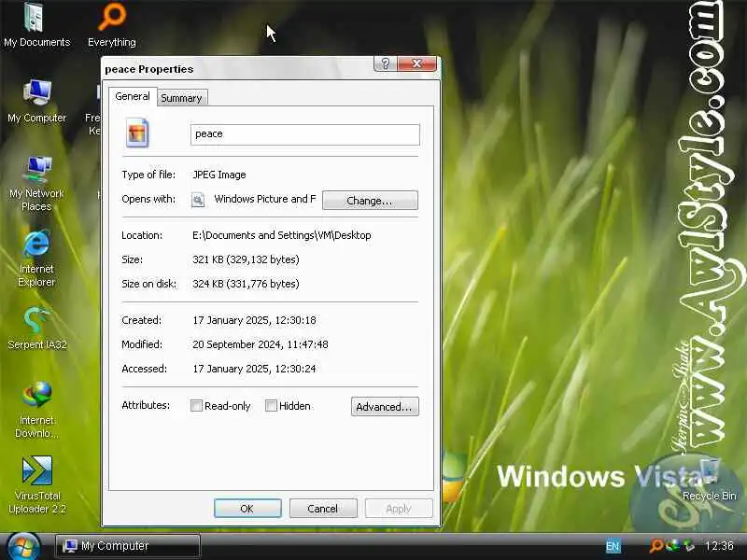Select the My Computer desktop icon

[36, 101]
